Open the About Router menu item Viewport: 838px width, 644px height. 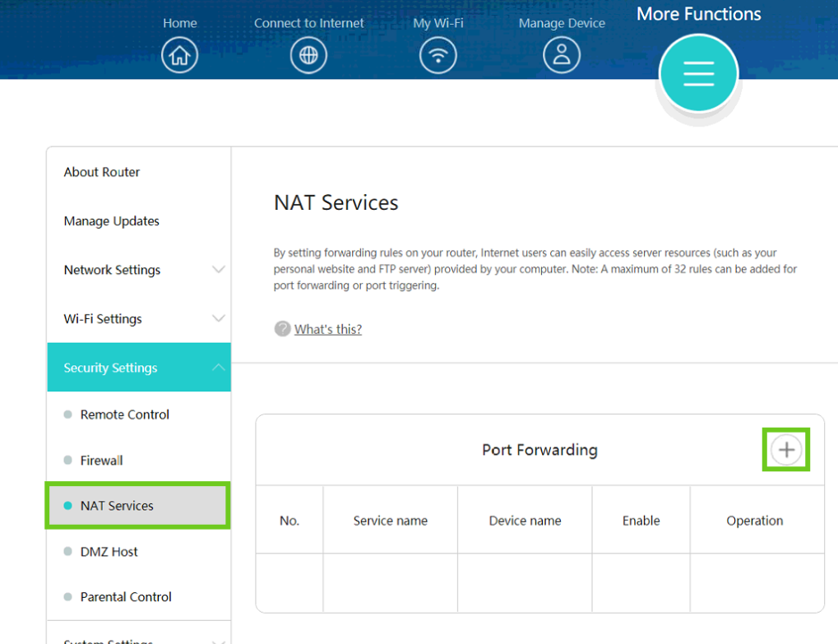(x=102, y=172)
